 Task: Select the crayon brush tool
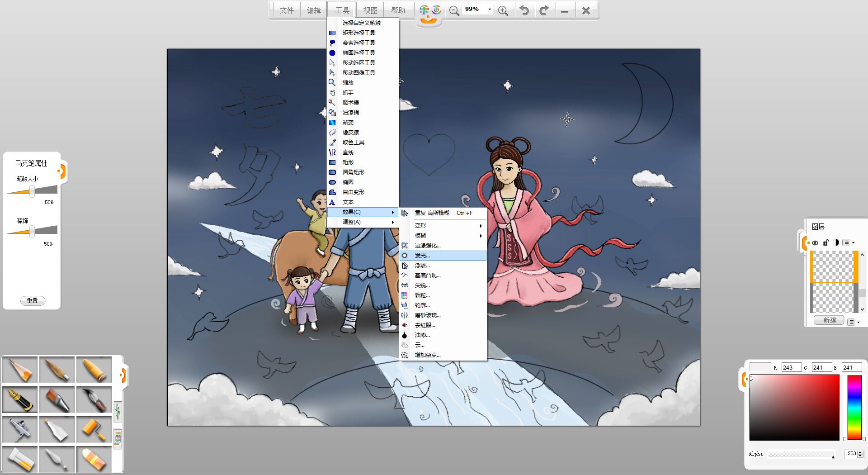tap(94, 370)
